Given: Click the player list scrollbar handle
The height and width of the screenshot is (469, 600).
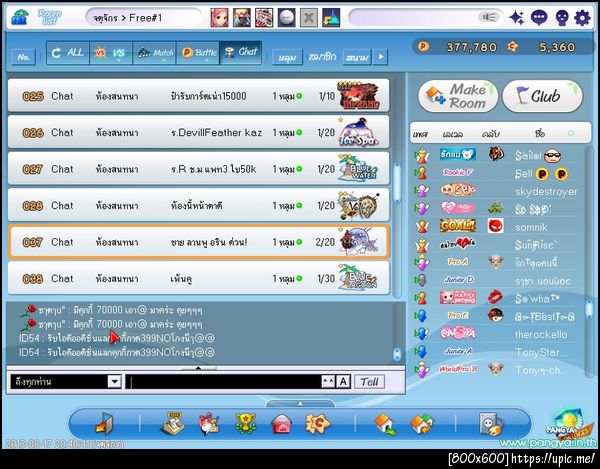Looking at the screenshot, I should pyautogui.click(x=590, y=307).
